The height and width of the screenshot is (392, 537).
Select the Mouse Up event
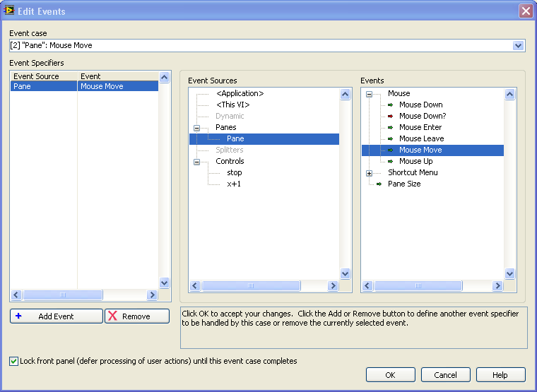(415, 161)
